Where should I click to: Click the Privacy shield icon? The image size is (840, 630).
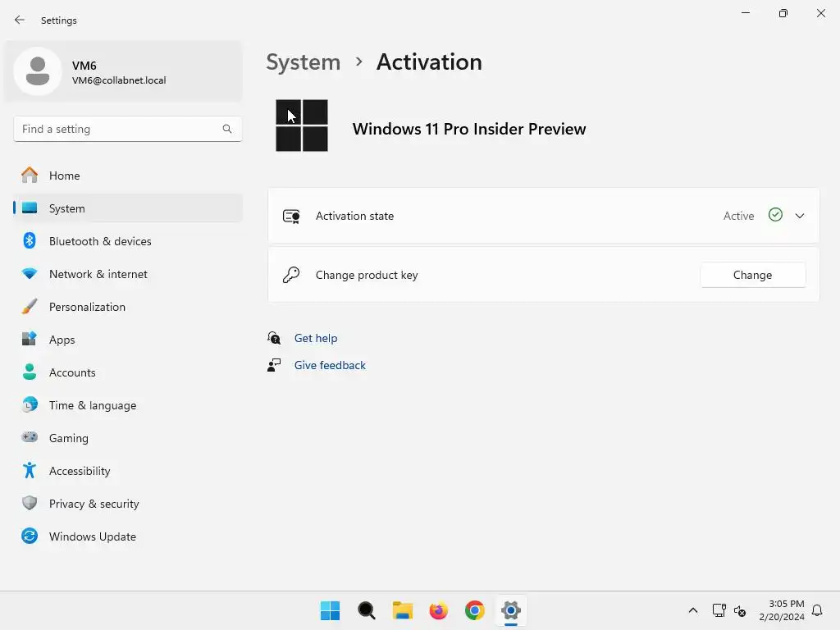(30, 503)
